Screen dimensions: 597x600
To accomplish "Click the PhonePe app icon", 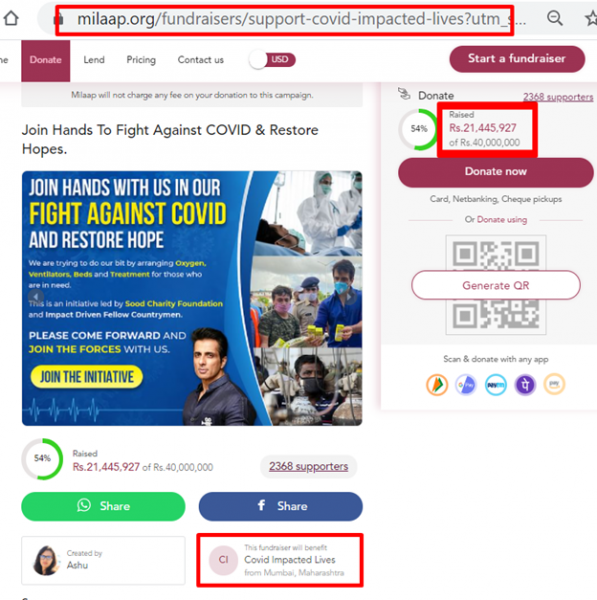I will coord(525,385).
